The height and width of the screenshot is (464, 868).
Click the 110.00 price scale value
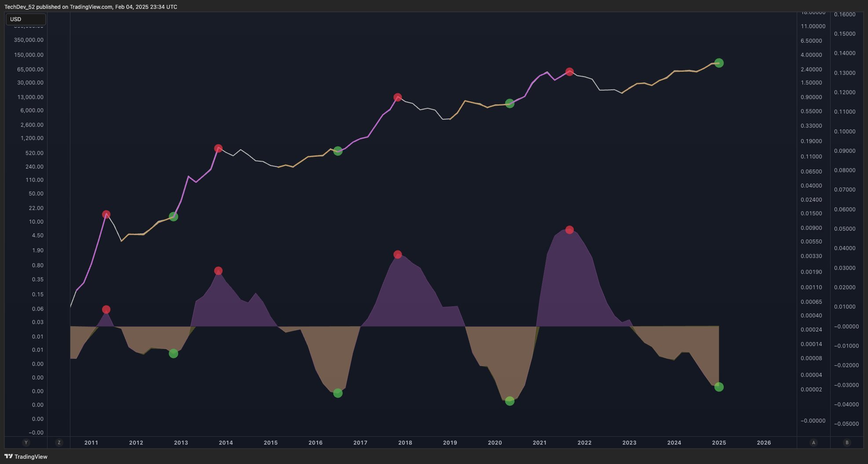point(34,180)
